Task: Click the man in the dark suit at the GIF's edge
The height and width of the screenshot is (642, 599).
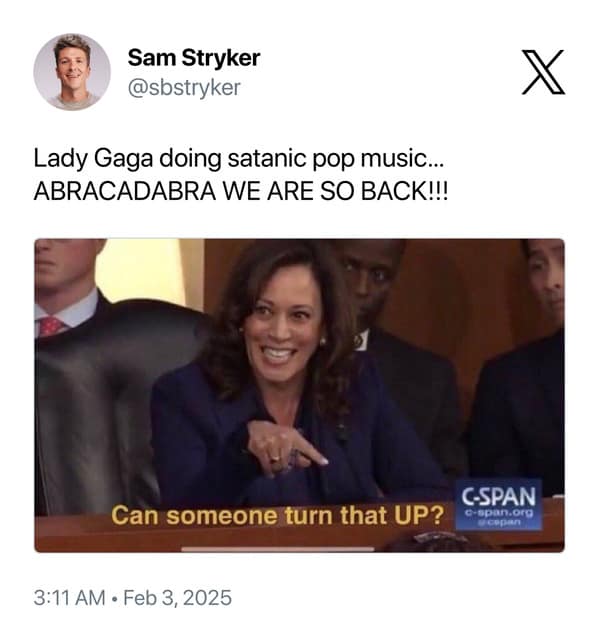Action: click(x=528, y=368)
